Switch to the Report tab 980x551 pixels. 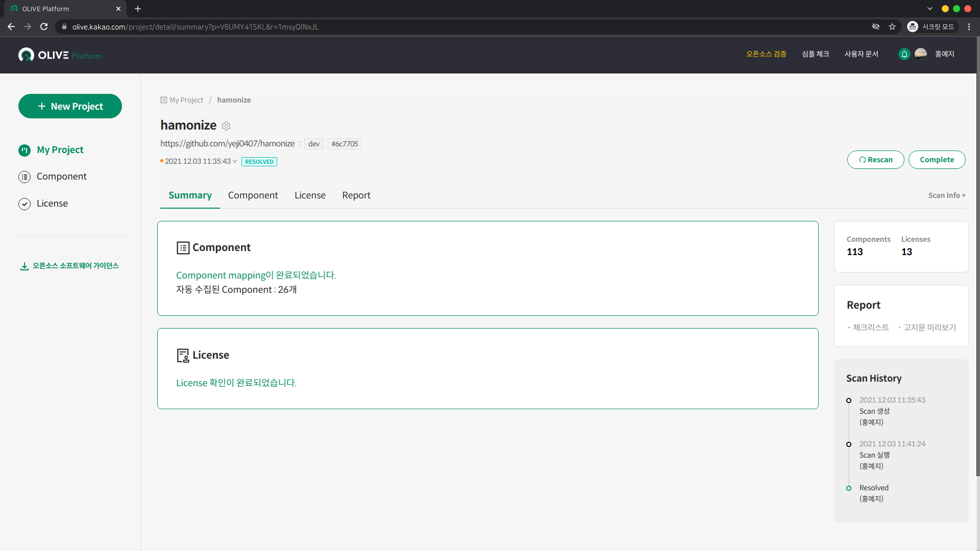356,195
